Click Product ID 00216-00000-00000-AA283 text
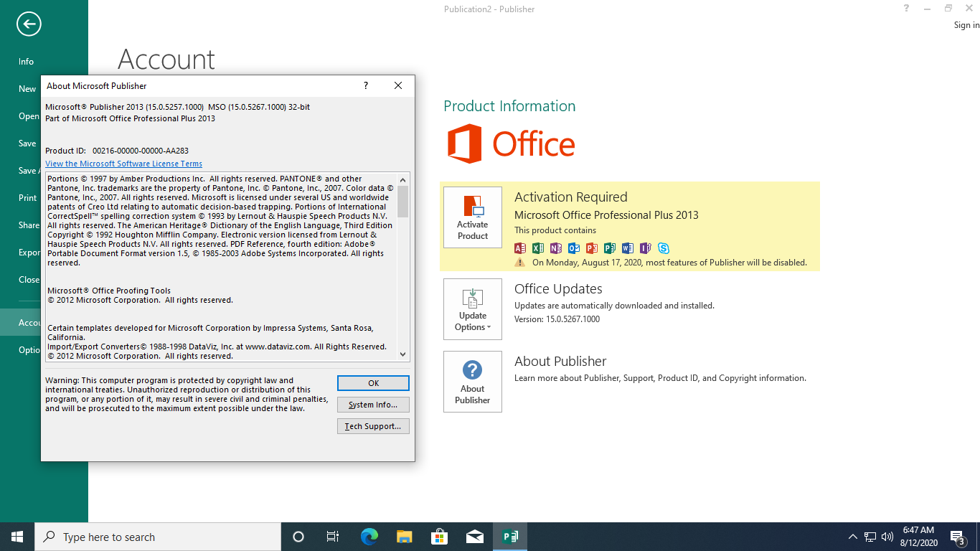This screenshot has width=980, height=551. point(117,151)
